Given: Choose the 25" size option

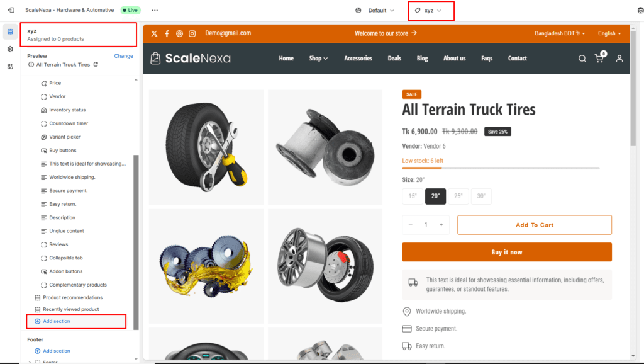Looking at the screenshot, I should tap(458, 196).
